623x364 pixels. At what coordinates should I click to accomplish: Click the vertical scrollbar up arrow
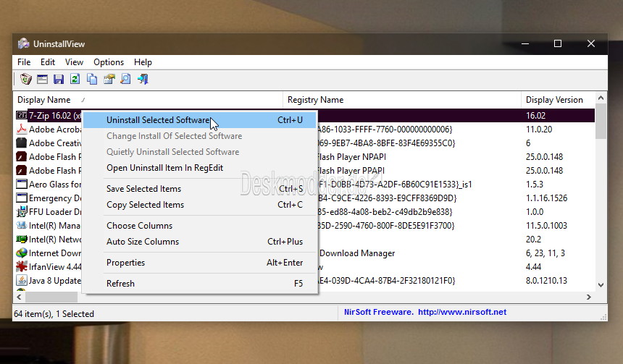pos(601,98)
